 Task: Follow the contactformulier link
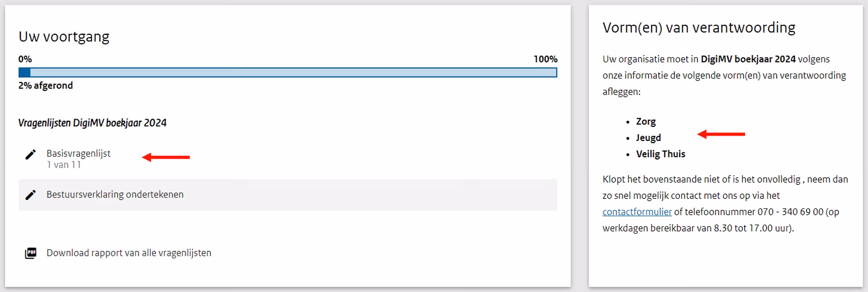coord(637,212)
